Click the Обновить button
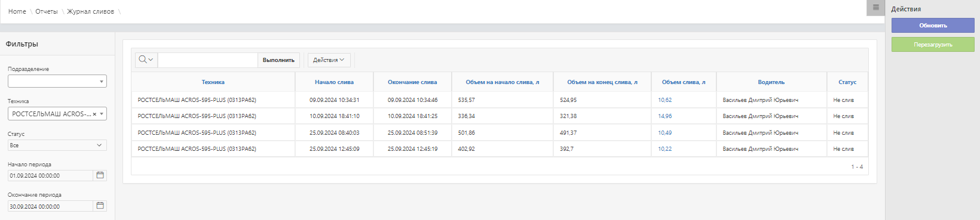The width and height of the screenshot is (980, 220). [933, 25]
